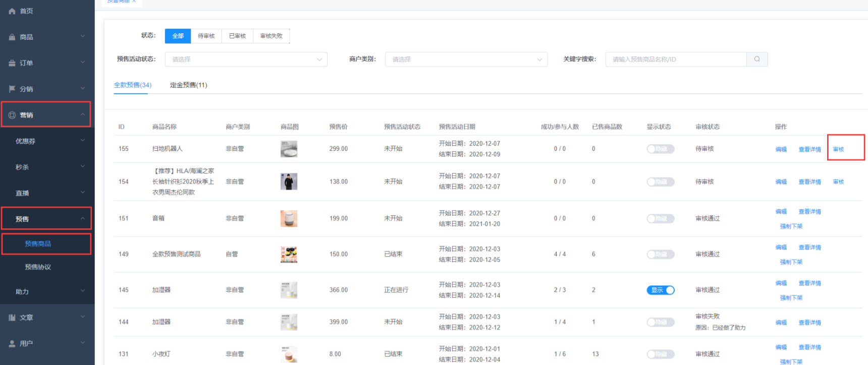Image resolution: width=868 pixels, height=365 pixels.
Task: Select the 全部 status filter
Action: coord(178,36)
